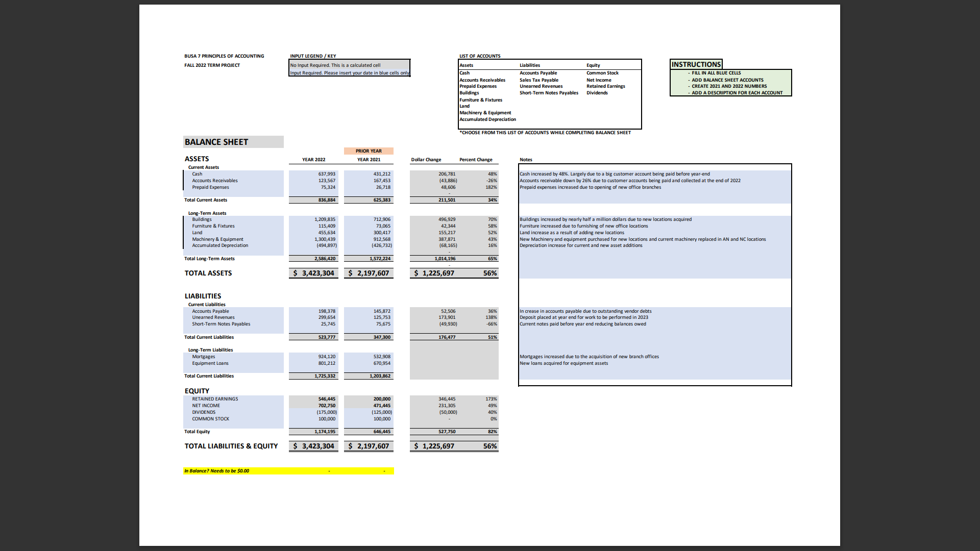Select the Cash 2022 value 637,993

point(327,174)
